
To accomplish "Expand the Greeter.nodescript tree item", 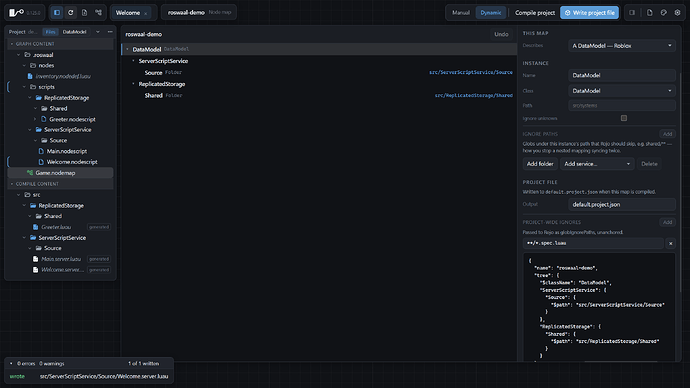I will click(35, 119).
